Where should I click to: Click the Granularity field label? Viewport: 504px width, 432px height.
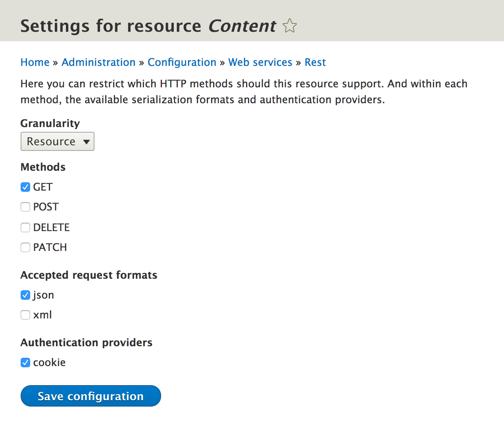(x=50, y=123)
